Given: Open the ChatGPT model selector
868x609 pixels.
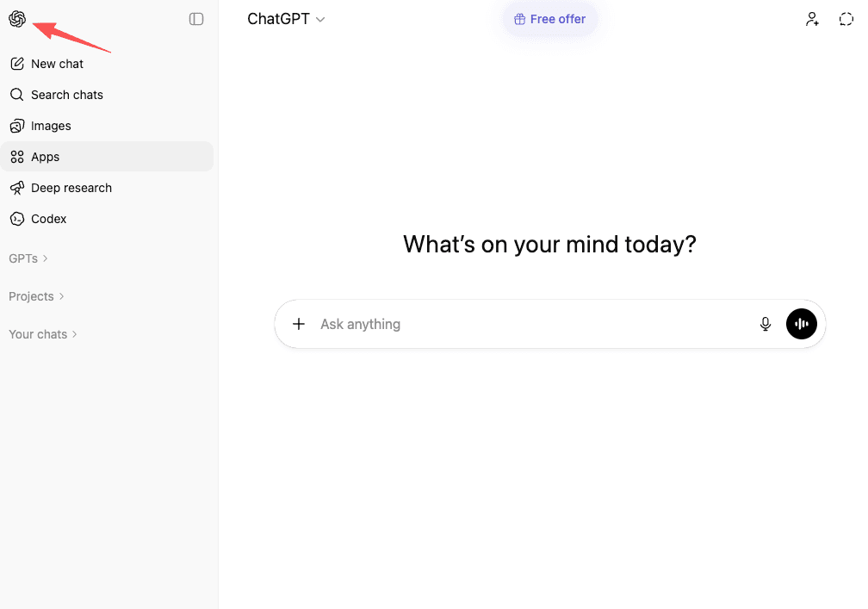Looking at the screenshot, I should (287, 18).
